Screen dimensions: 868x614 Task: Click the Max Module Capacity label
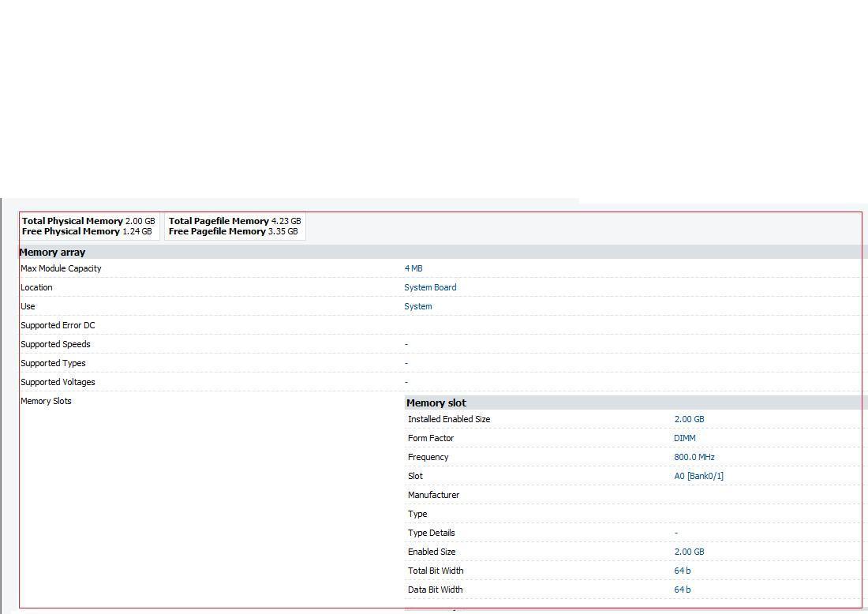tap(61, 268)
